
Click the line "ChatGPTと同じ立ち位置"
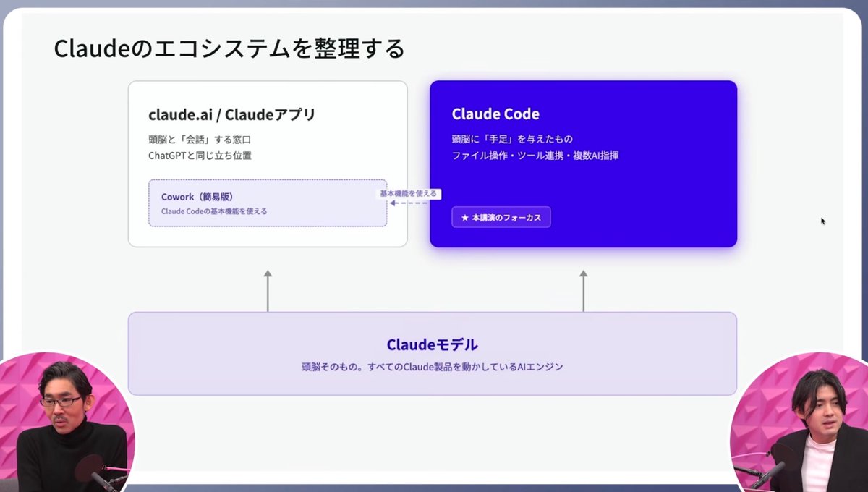[x=200, y=156]
